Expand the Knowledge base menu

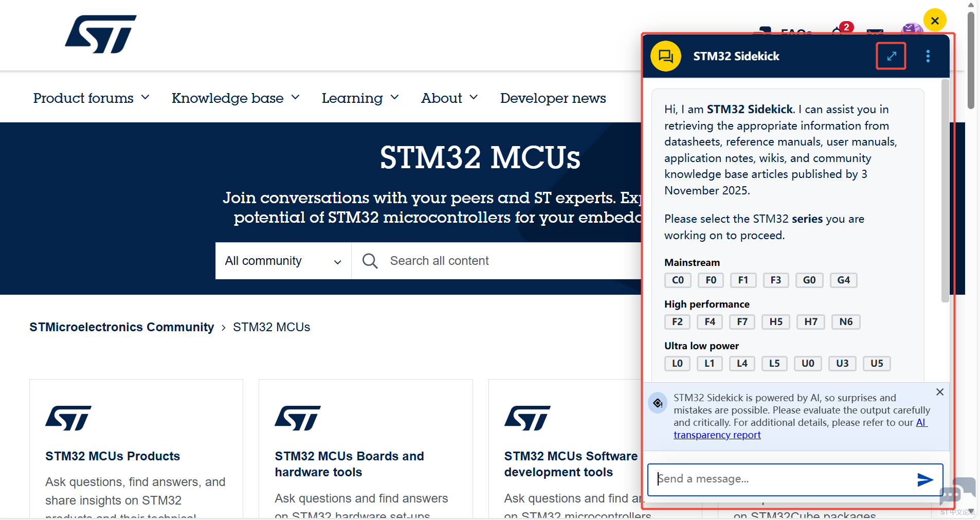[235, 98]
